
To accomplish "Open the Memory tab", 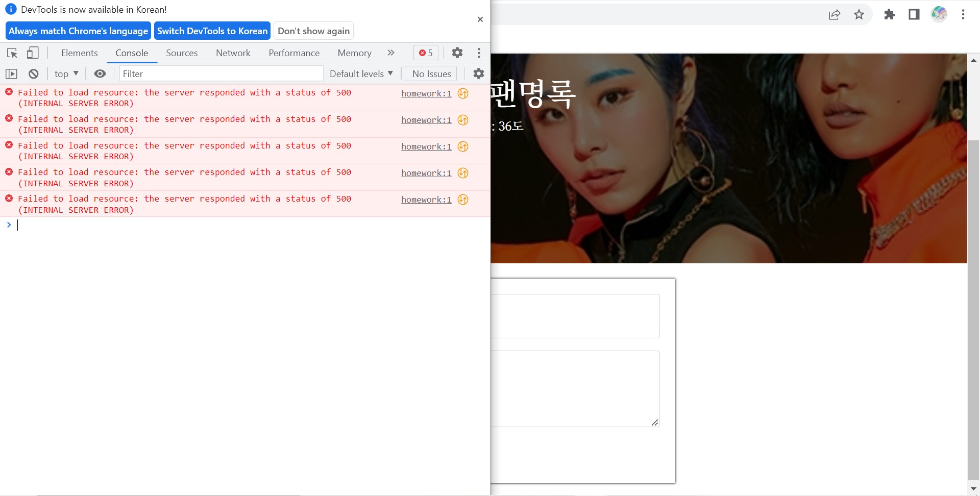I will pyautogui.click(x=354, y=53).
